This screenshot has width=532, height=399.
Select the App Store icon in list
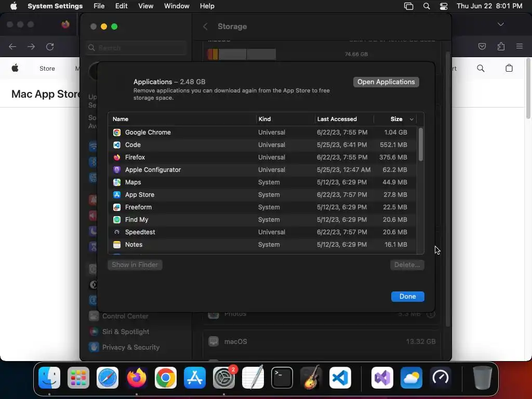click(117, 195)
